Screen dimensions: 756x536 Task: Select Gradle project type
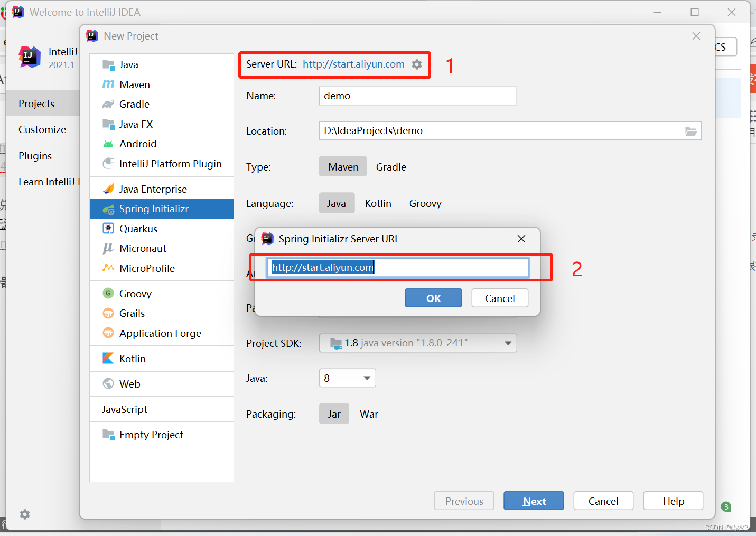[391, 167]
